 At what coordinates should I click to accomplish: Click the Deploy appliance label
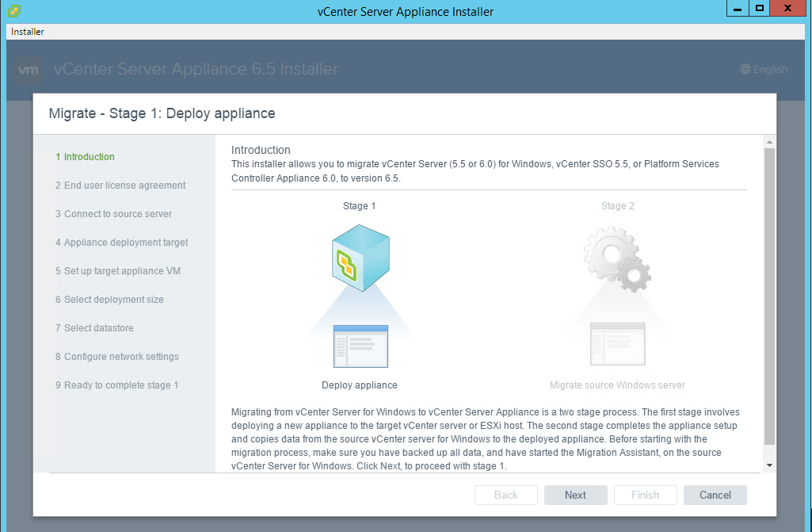(360, 385)
